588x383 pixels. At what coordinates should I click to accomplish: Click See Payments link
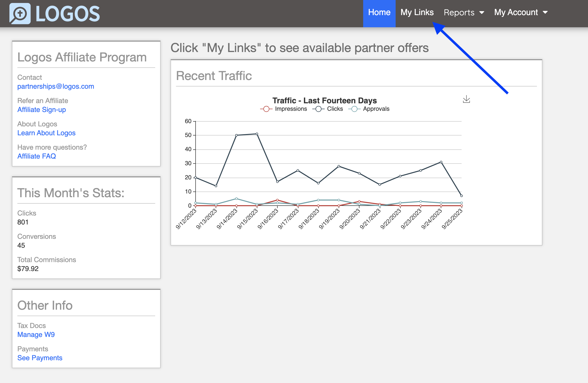coord(40,358)
